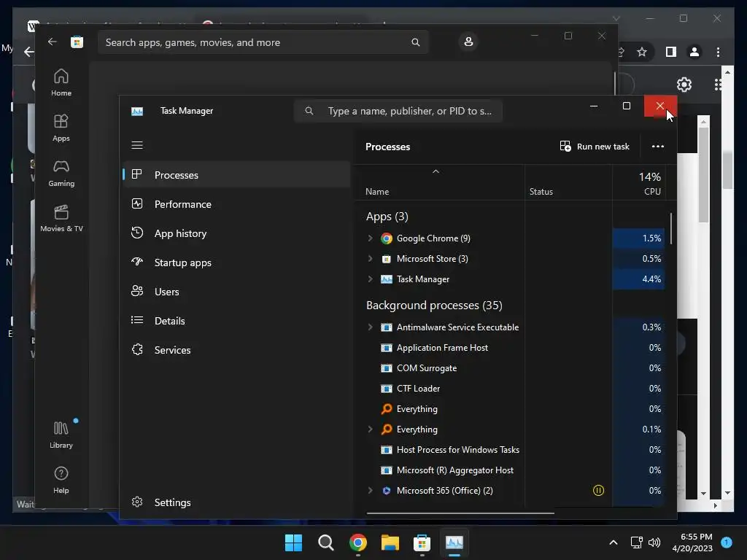Open File Explorer from the taskbar

point(390,542)
